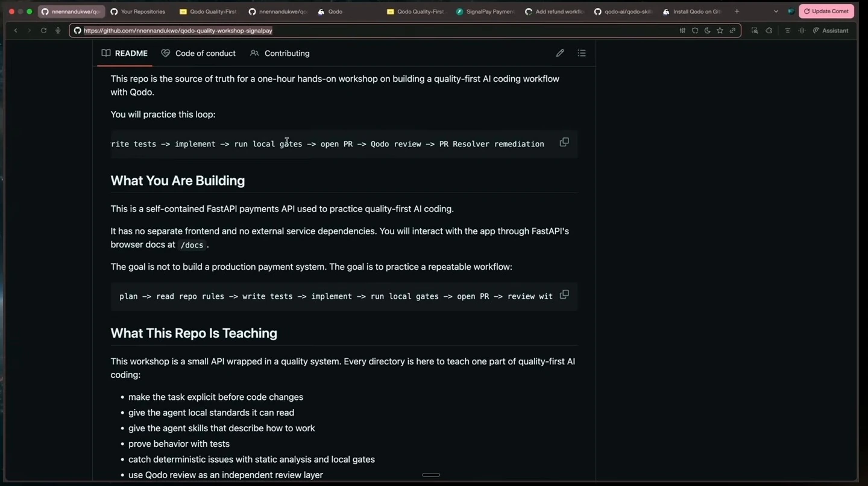
Task: Open the reader lines icon in toolbar
Action: coord(787,31)
